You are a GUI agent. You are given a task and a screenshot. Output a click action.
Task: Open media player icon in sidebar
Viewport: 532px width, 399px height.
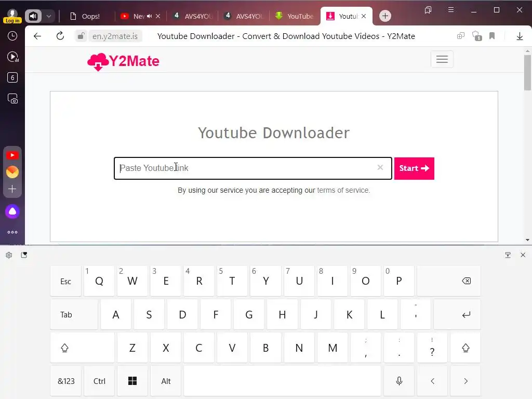pyautogui.click(x=12, y=57)
